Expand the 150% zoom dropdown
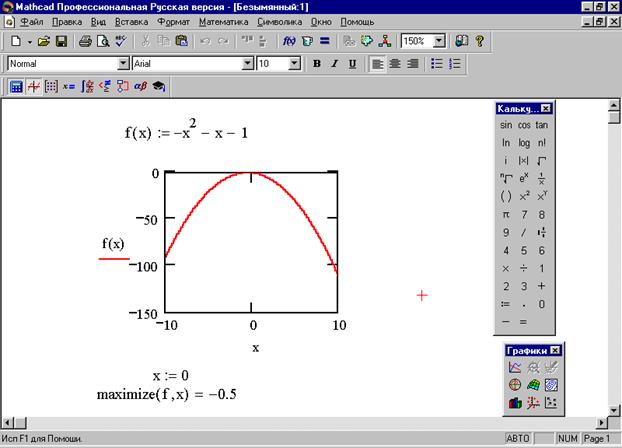 (439, 41)
